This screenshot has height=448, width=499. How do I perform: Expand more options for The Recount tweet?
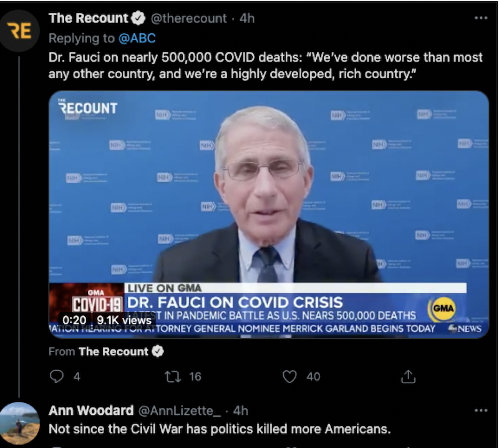point(481,18)
